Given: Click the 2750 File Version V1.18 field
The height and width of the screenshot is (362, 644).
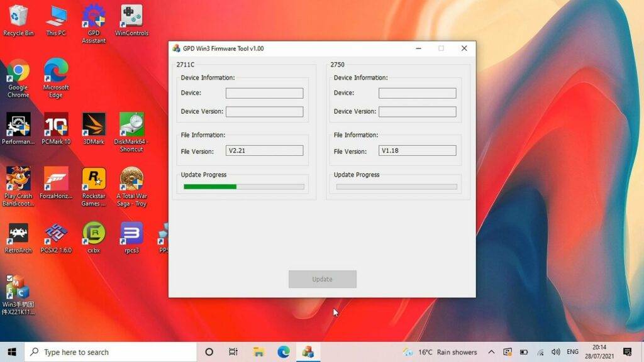Looking at the screenshot, I should pos(418,151).
